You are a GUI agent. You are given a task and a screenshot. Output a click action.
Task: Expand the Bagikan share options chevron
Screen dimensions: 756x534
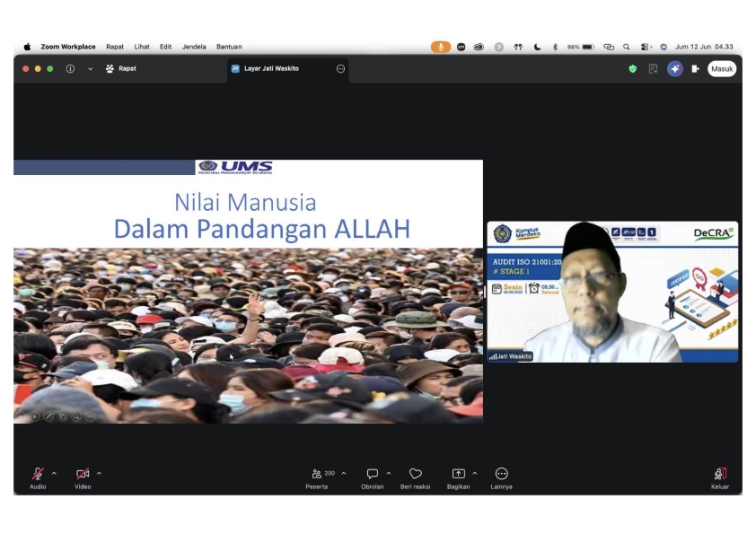pyautogui.click(x=475, y=473)
